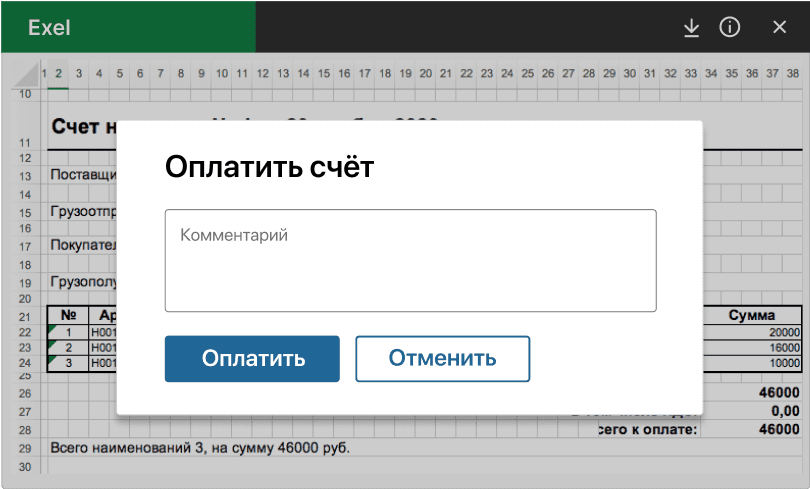Screen dimensions: 810x489
Task: Select row header 29
Action: pos(25,449)
